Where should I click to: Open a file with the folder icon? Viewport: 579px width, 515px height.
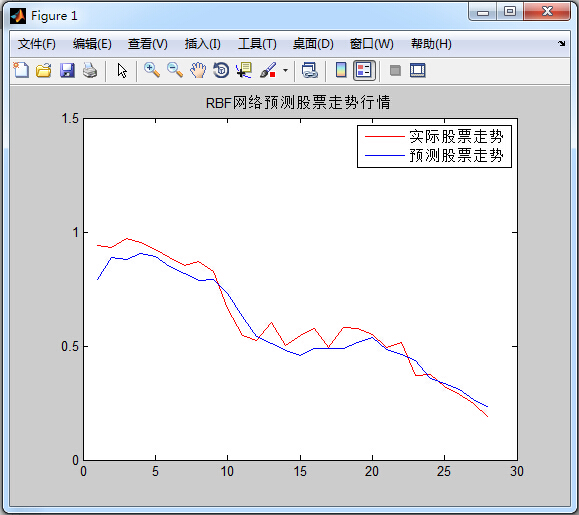pyautogui.click(x=44, y=70)
